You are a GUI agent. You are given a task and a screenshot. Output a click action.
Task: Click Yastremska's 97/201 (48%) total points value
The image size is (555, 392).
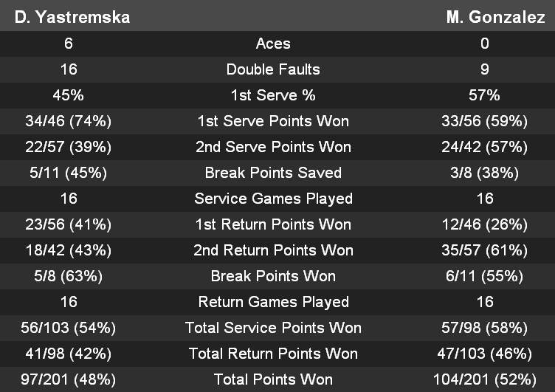point(69,379)
